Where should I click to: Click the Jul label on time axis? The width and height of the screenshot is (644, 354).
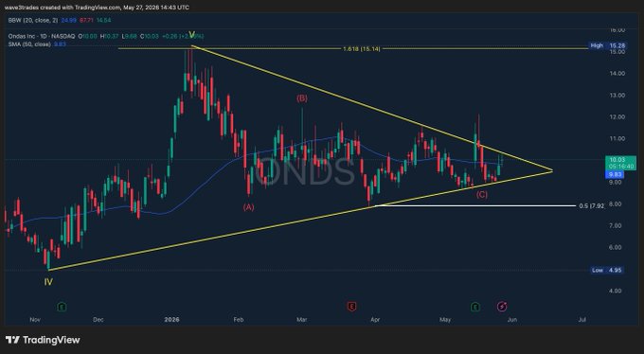pyautogui.click(x=581, y=320)
